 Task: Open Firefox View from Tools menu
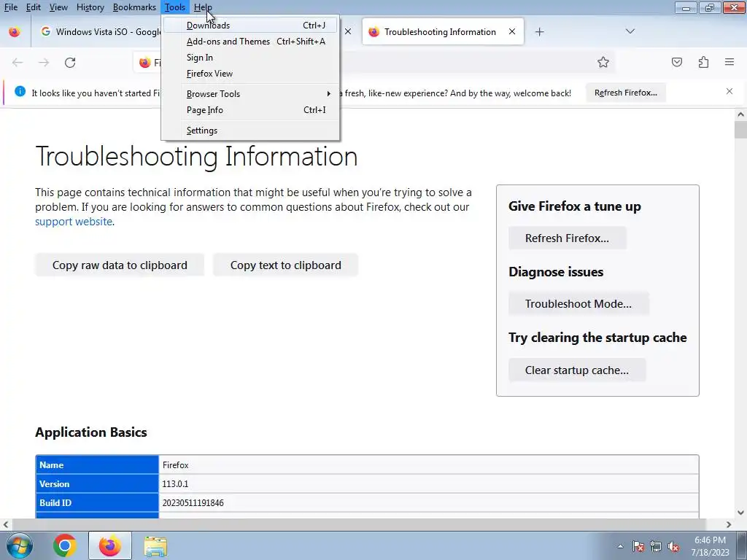(x=251, y=74)
